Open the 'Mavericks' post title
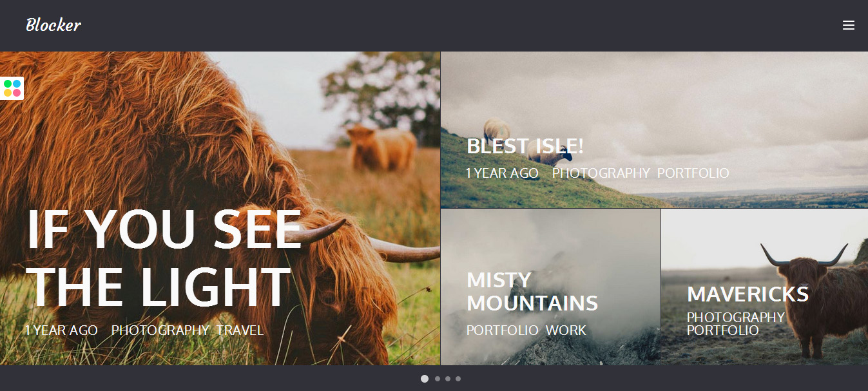The image size is (868, 391). 747,294
